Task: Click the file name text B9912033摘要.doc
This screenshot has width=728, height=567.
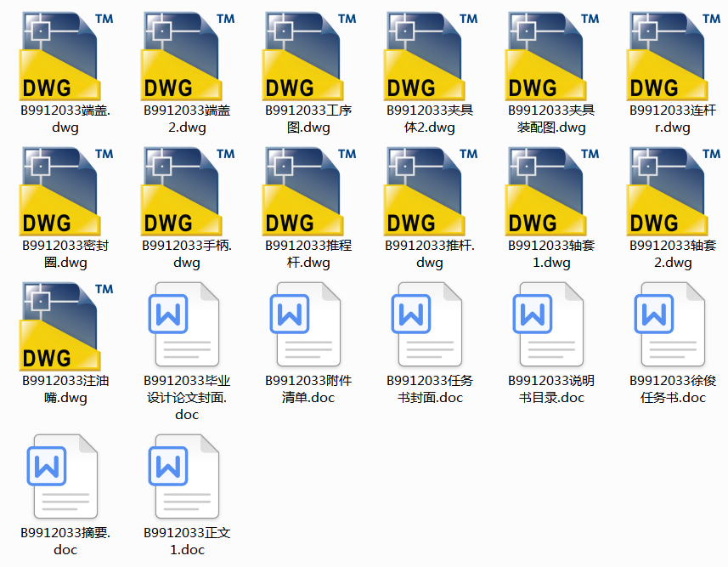Action: click(65, 541)
